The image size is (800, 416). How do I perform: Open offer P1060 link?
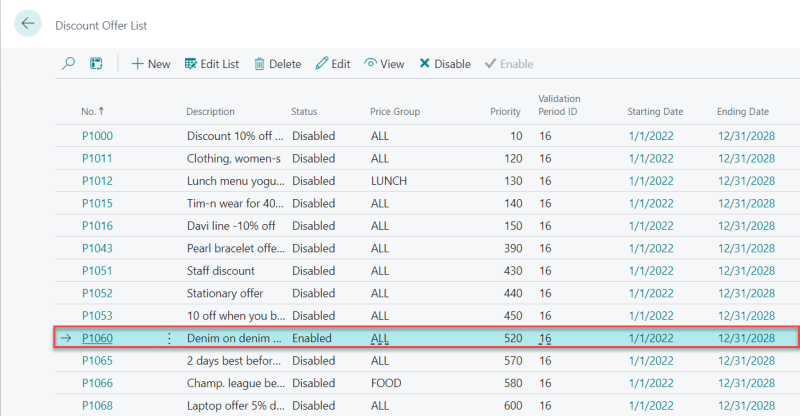[97, 338]
